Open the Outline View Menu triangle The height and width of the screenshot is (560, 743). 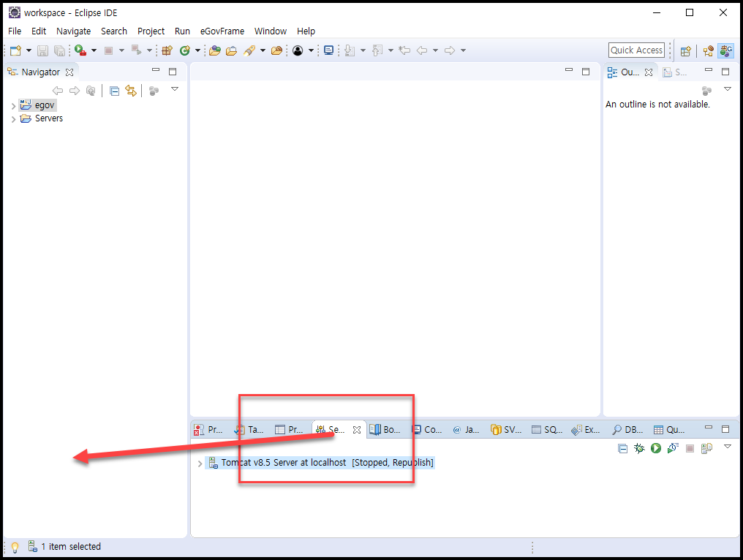point(728,89)
